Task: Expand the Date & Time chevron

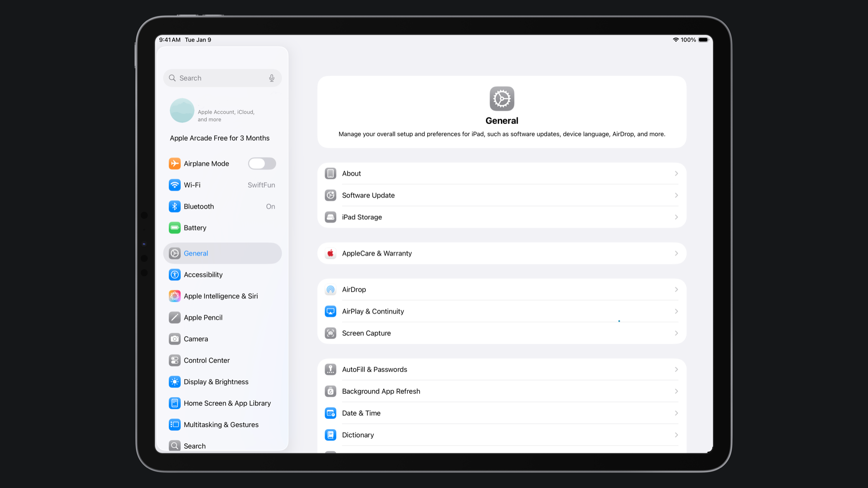Action: 676,413
